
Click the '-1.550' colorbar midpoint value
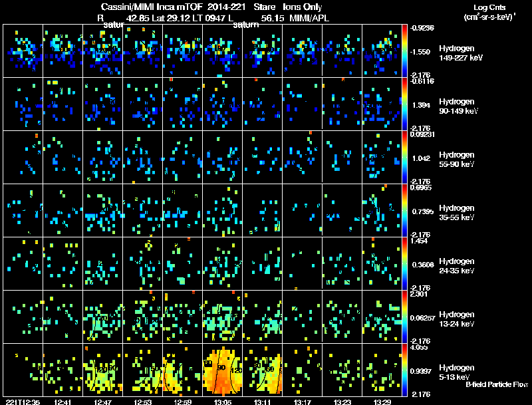click(421, 52)
